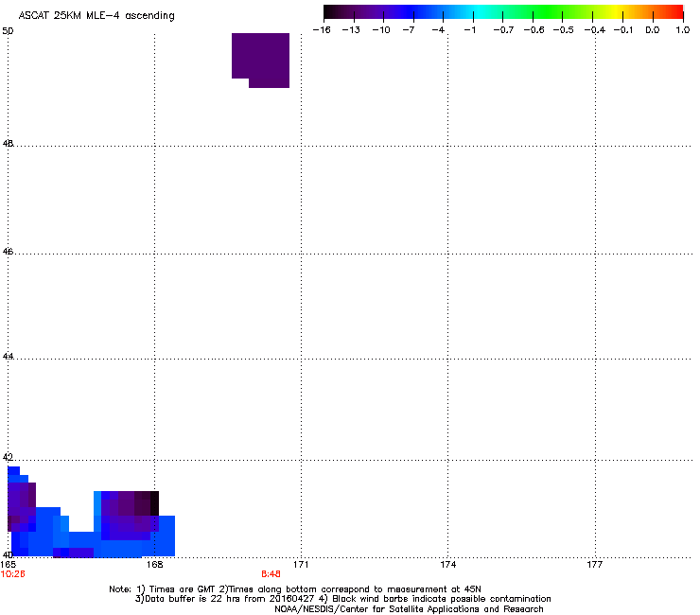This screenshot has width=700, height=615.
Task: Click the latitude label 42
Action: 8,457
